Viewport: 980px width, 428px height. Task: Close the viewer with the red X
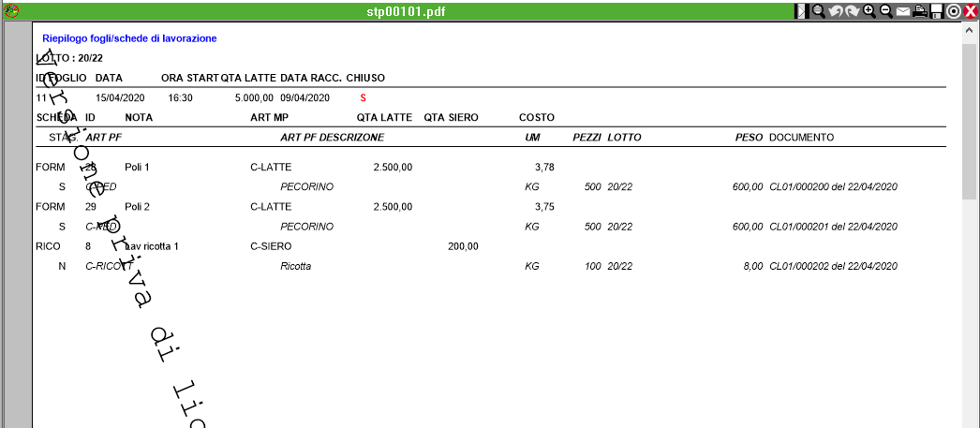pyautogui.click(x=970, y=11)
